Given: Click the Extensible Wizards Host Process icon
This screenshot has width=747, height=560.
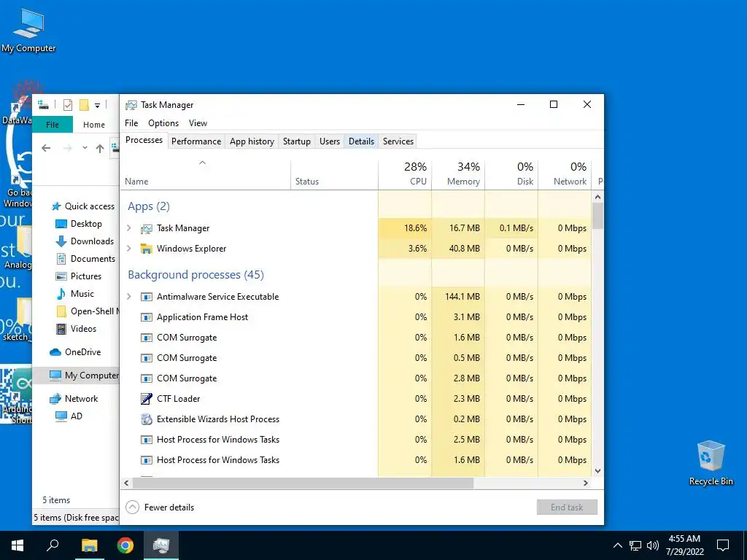Looking at the screenshot, I should click(146, 419).
